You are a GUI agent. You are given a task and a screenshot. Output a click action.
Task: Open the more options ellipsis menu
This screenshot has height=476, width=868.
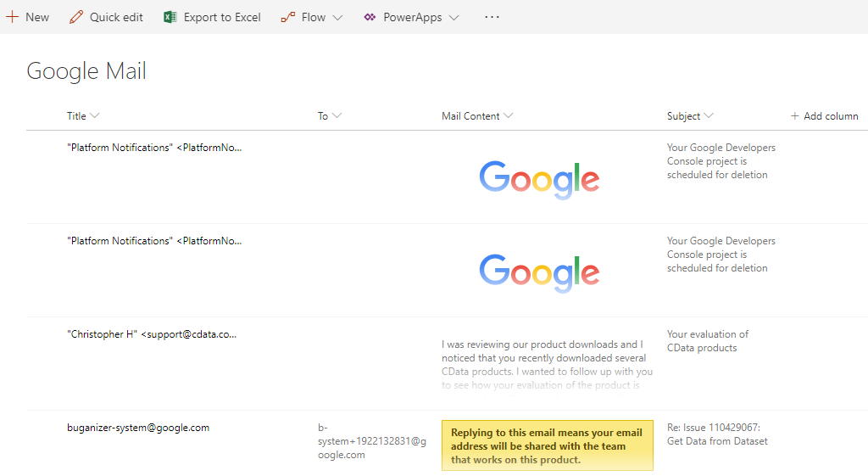pos(492,17)
